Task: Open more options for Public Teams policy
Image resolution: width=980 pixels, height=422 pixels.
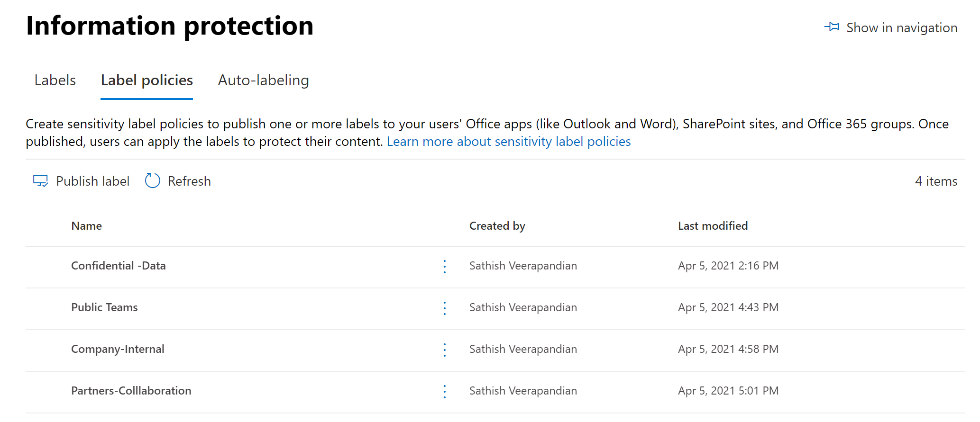Action: 445,308
